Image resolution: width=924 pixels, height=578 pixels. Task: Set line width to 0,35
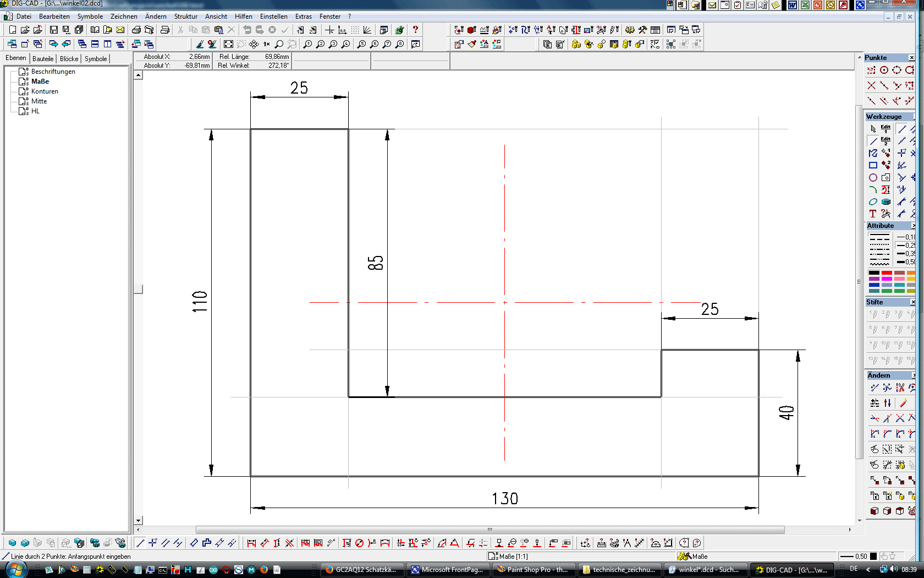[906, 254]
